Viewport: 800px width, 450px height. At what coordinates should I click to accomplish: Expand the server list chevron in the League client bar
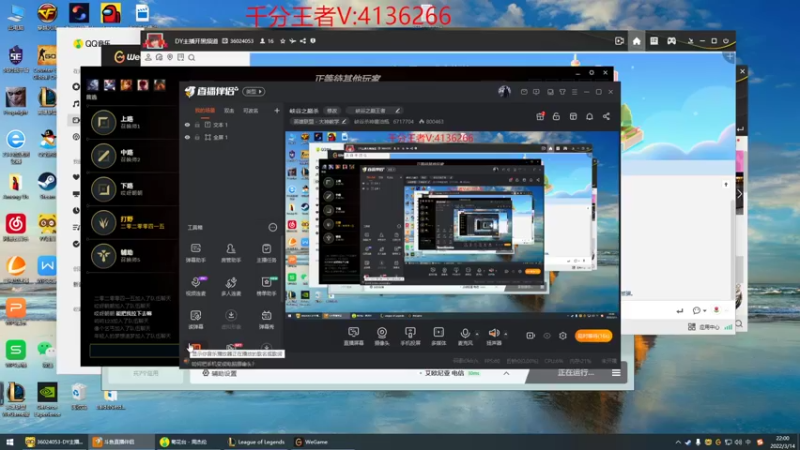point(506,373)
